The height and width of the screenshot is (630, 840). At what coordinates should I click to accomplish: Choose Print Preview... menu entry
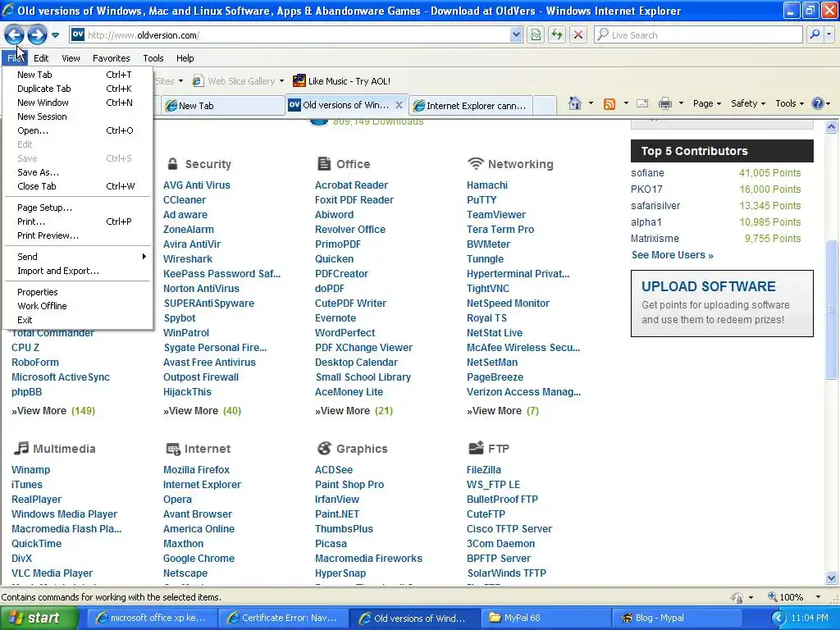tap(77, 235)
